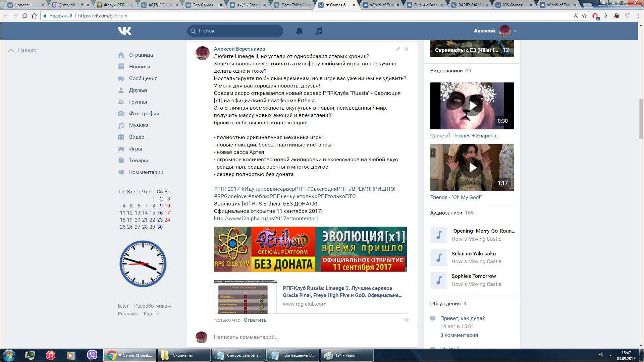Image resolution: width=644 pixels, height=362 pixels.
Task: Open the music player note icon
Action: (x=319, y=31)
